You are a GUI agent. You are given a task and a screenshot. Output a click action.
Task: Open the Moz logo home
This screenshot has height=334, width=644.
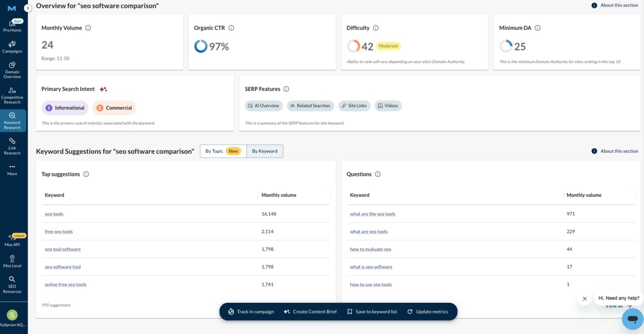click(12, 8)
